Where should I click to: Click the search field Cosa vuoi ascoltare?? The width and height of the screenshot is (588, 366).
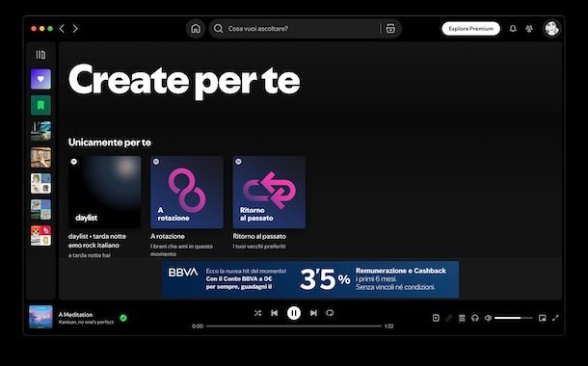(296, 29)
